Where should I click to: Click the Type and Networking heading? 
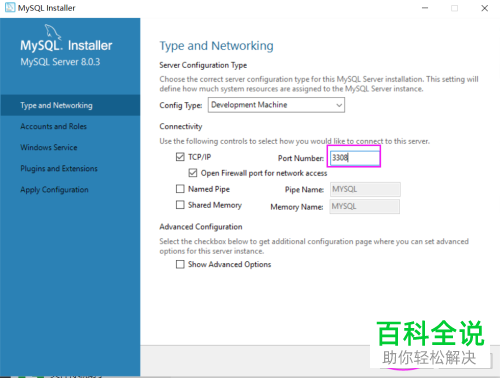216,46
